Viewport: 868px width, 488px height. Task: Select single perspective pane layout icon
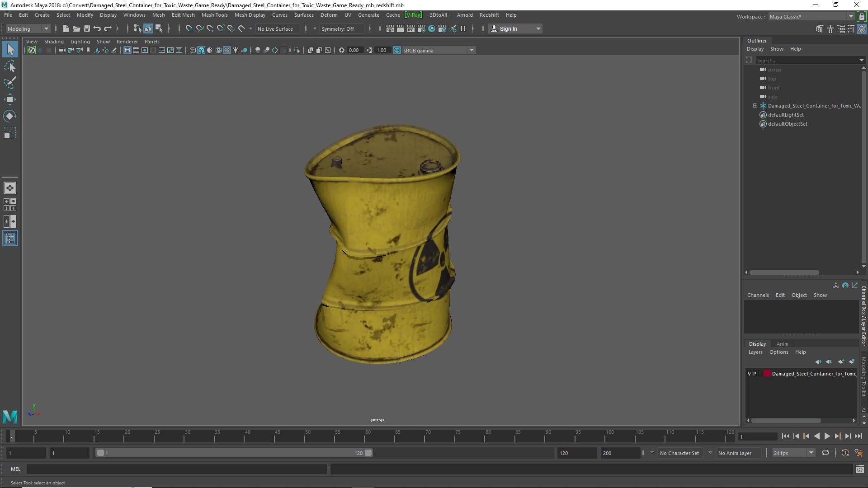point(10,188)
